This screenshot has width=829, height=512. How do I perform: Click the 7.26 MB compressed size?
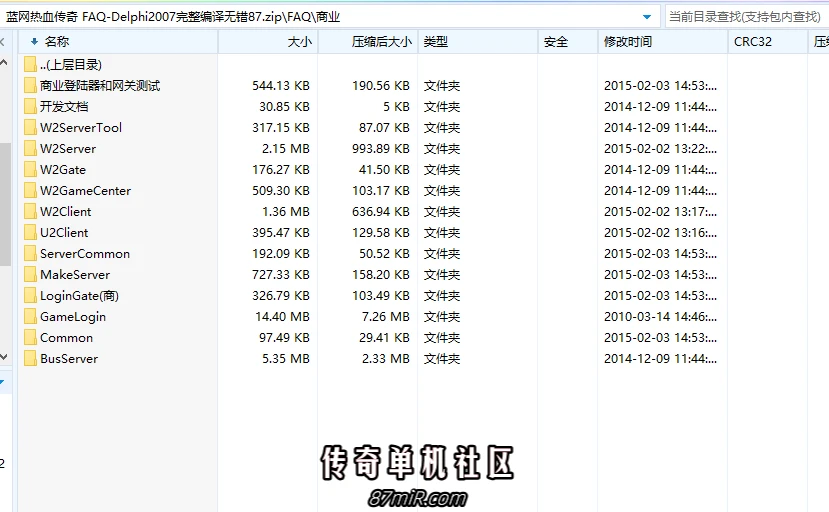pyautogui.click(x=386, y=317)
